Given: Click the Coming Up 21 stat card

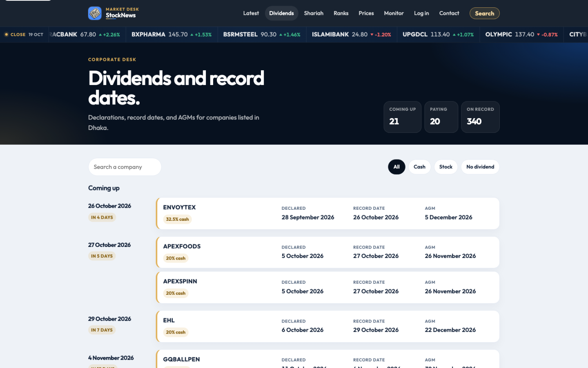Looking at the screenshot, I should [x=402, y=117].
